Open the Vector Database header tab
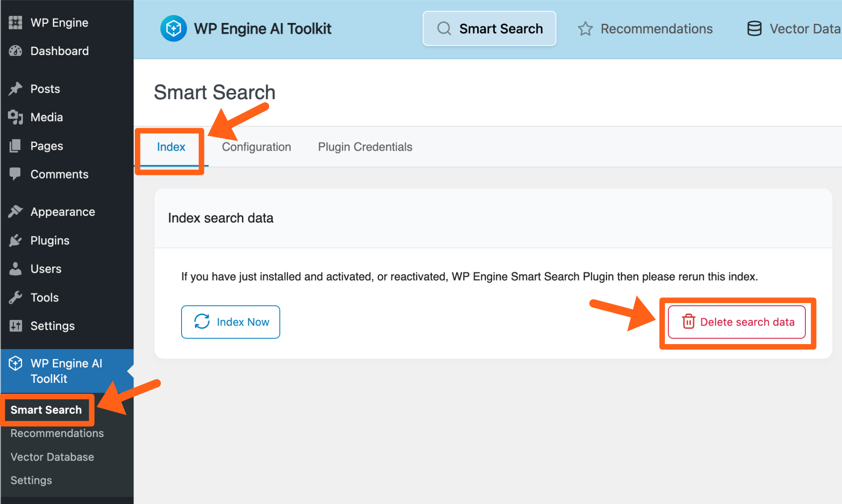This screenshot has width=842, height=504. pos(793,29)
